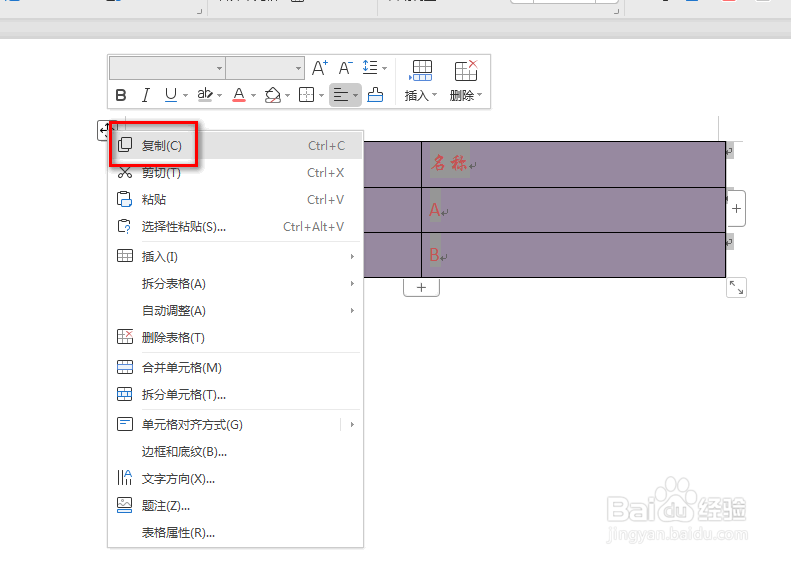Choose 删除表格(T) menu entry

point(236,338)
